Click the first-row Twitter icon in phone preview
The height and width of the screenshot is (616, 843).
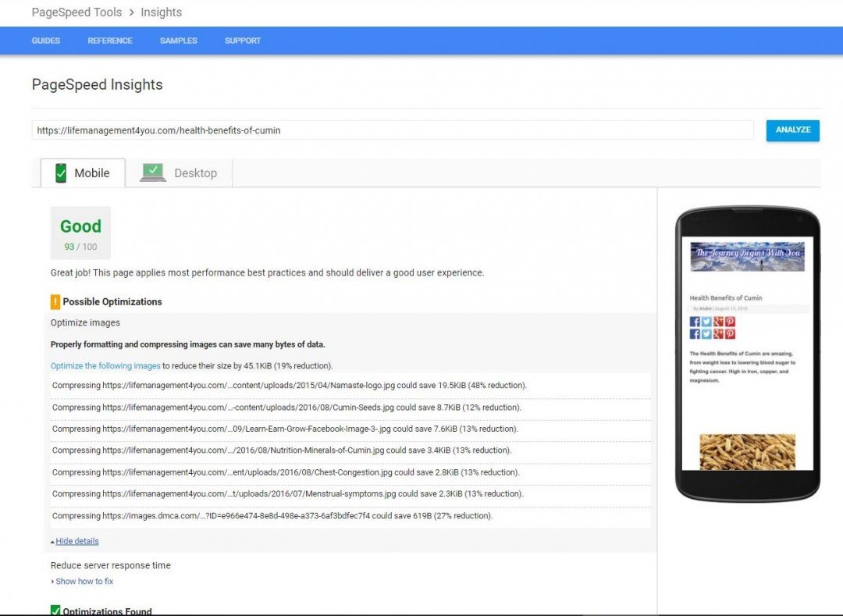(706, 322)
